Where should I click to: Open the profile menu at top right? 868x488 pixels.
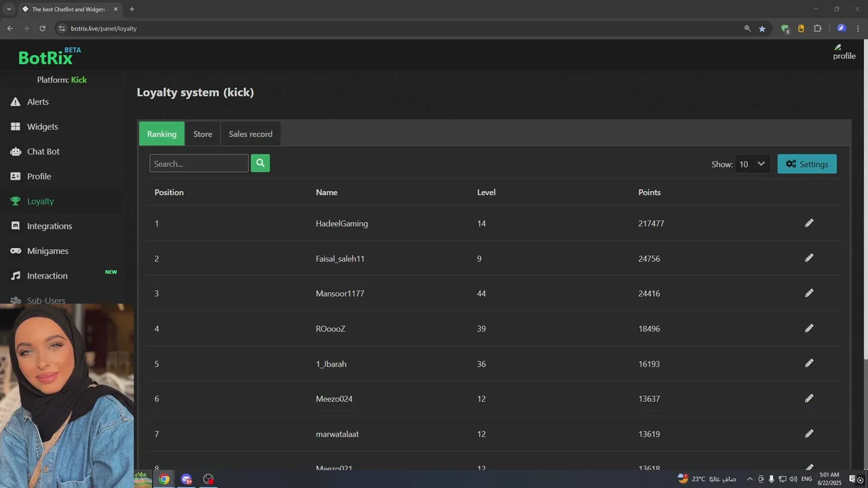844,52
